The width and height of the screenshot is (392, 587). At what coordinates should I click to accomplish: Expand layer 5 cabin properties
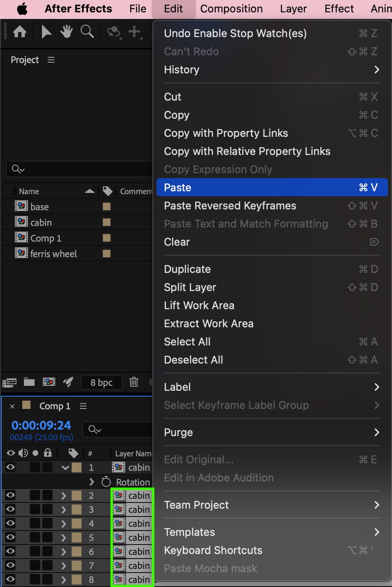[63, 538]
